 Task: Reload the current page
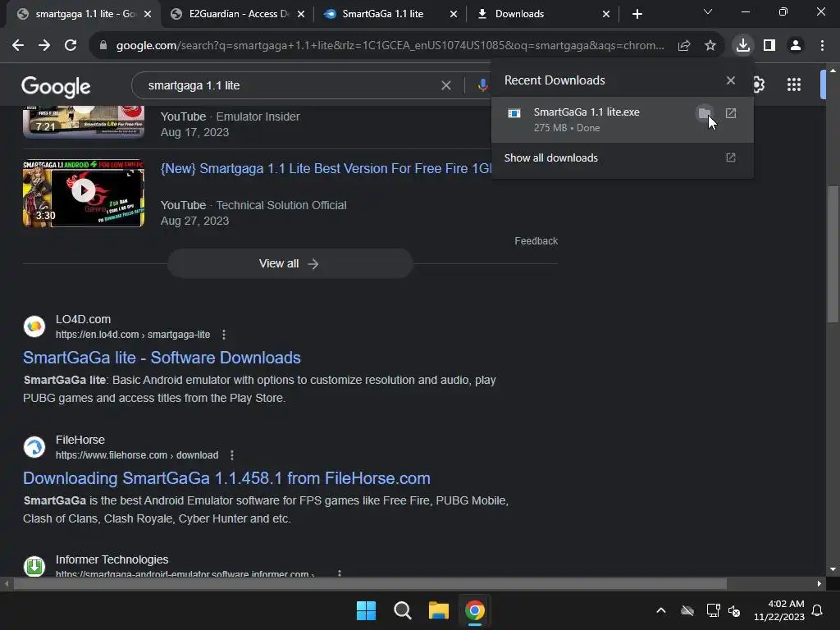coord(71,46)
